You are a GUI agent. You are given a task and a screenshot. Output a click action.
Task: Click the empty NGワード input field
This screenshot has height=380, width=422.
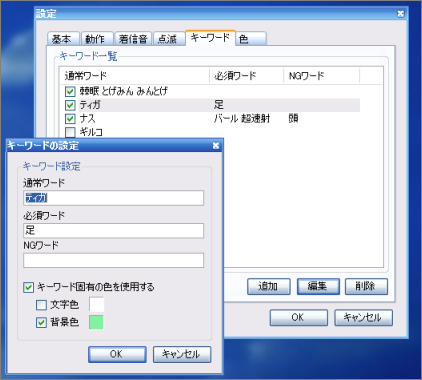tap(113, 260)
